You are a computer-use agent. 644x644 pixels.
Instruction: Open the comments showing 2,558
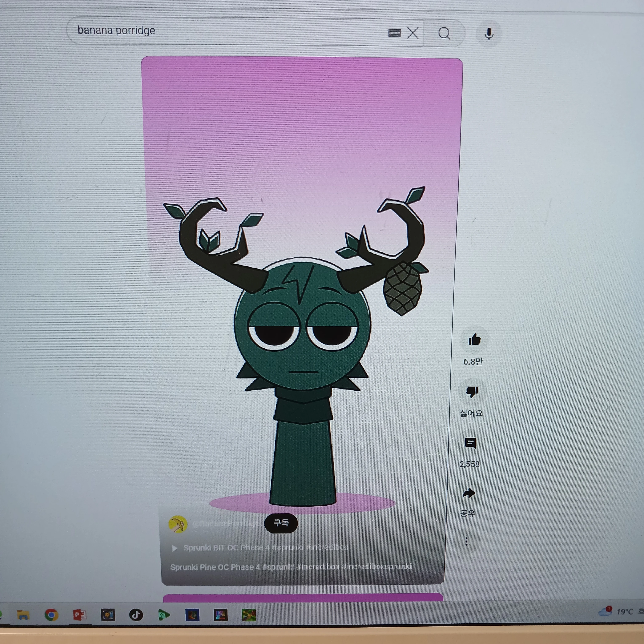470,443
